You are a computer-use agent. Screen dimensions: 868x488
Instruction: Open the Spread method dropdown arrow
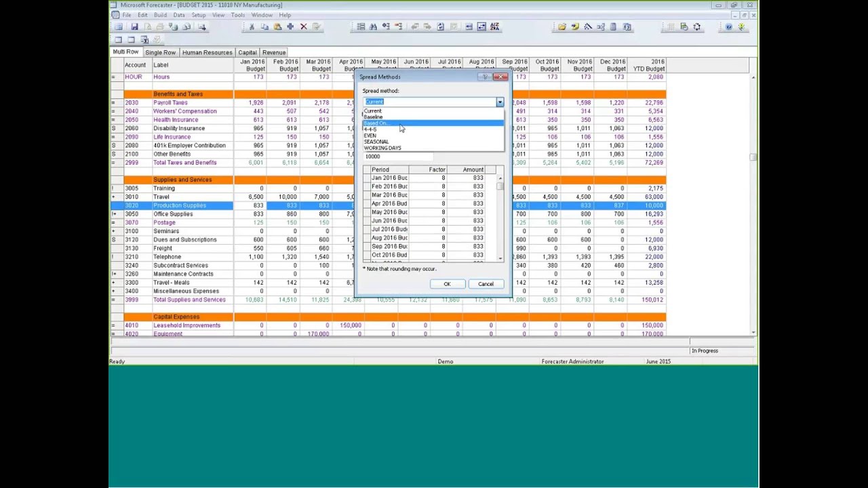[x=500, y=102]
